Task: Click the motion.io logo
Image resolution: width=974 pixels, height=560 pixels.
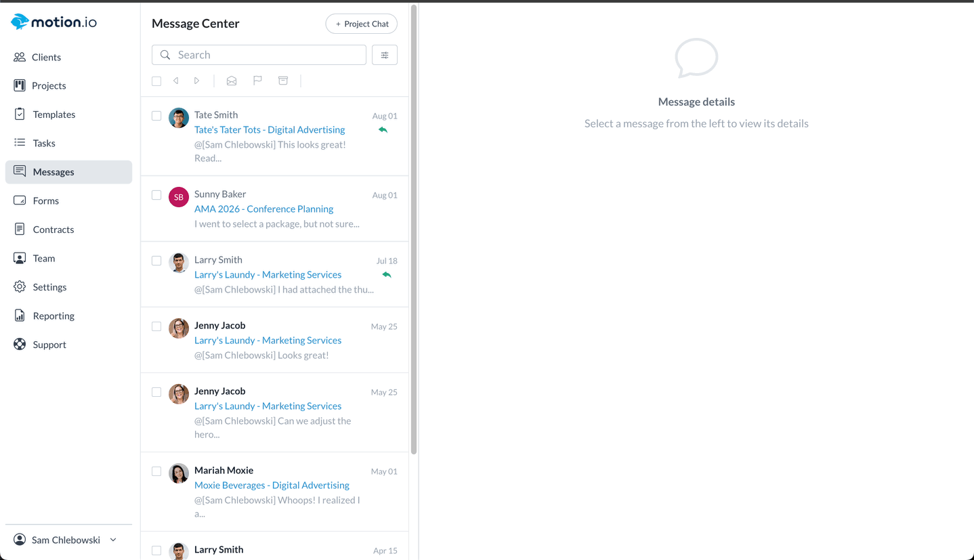Action: [x=54, y=22]
